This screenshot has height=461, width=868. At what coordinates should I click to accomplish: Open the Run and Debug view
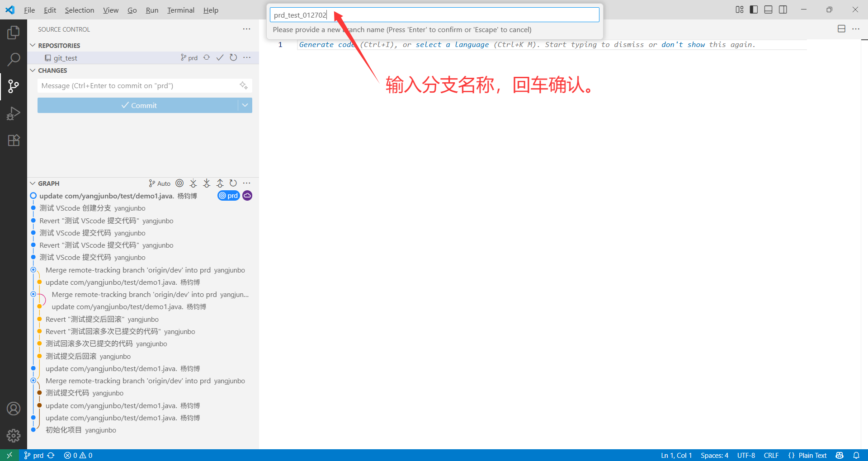click(x=14, y=113)
